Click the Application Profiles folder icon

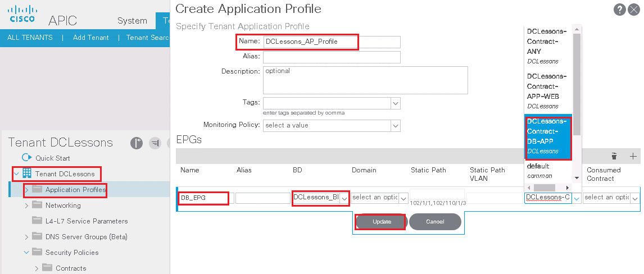38,189
